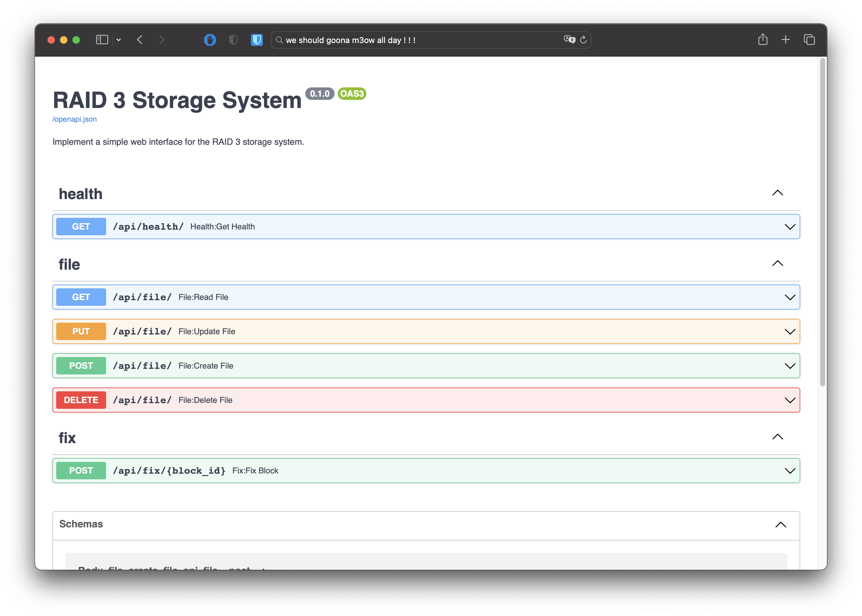Reload the page with the refresh icon

point(584,40)
